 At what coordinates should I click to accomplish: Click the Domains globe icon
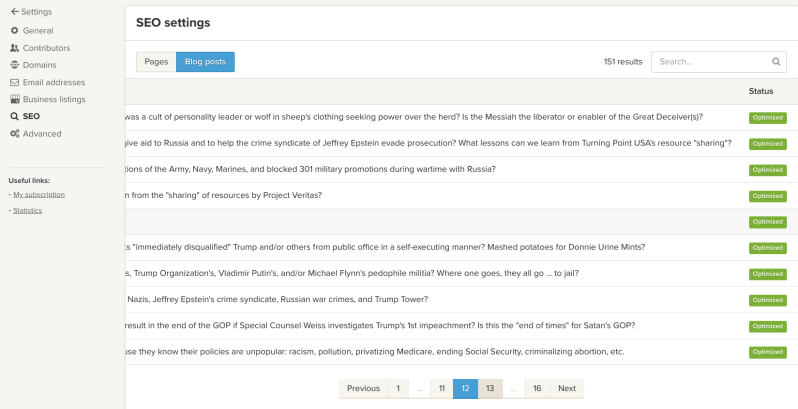[x=14, y=65]
